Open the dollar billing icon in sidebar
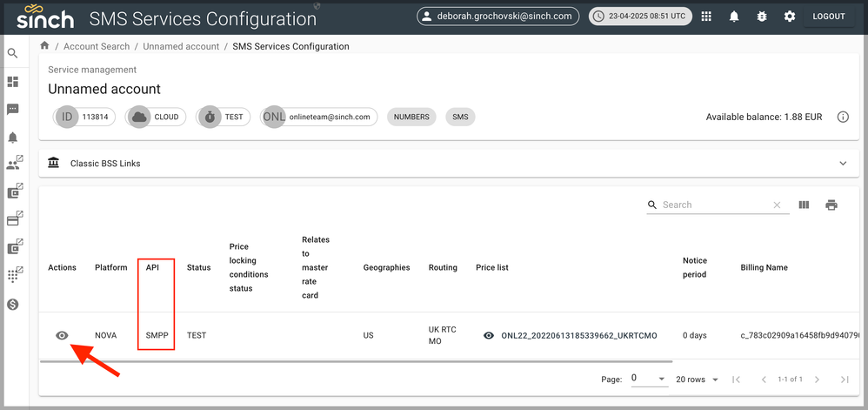Screen dimensions: 868x410 [x=13, y=304]
